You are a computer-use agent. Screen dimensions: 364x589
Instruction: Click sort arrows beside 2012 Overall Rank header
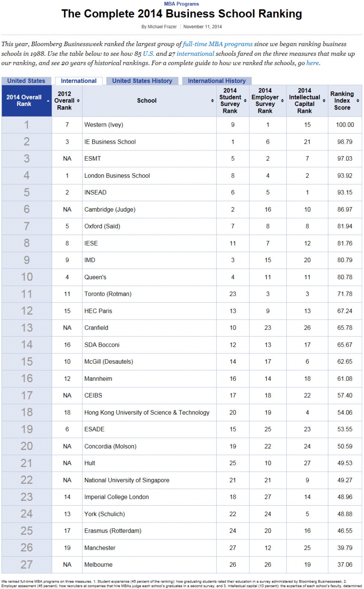click(78, 101)
